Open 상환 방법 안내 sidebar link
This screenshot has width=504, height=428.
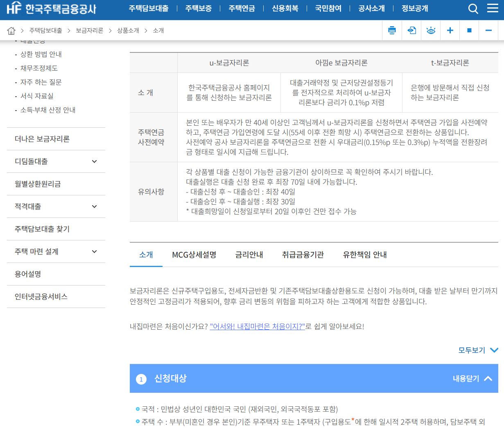coord(41,54)
